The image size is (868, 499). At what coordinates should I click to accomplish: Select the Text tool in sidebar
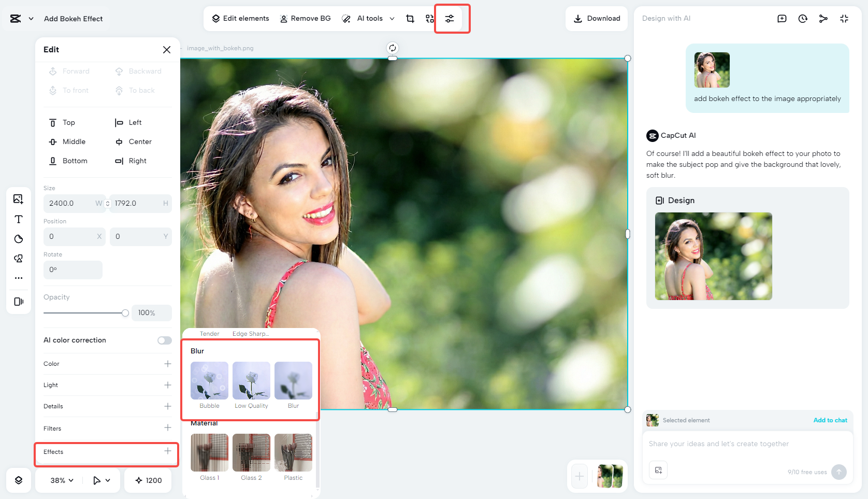coord(18,219)
